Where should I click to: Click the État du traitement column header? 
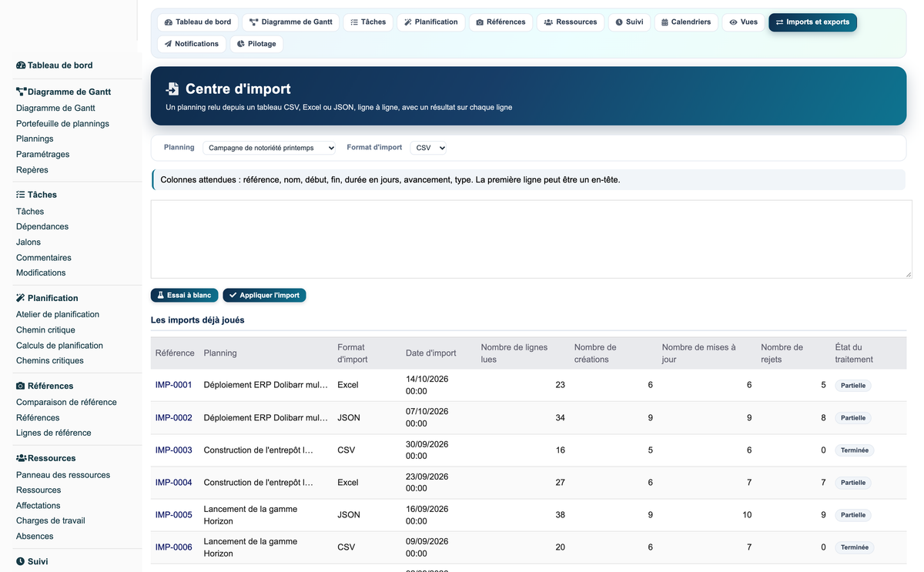coord(854,353)
